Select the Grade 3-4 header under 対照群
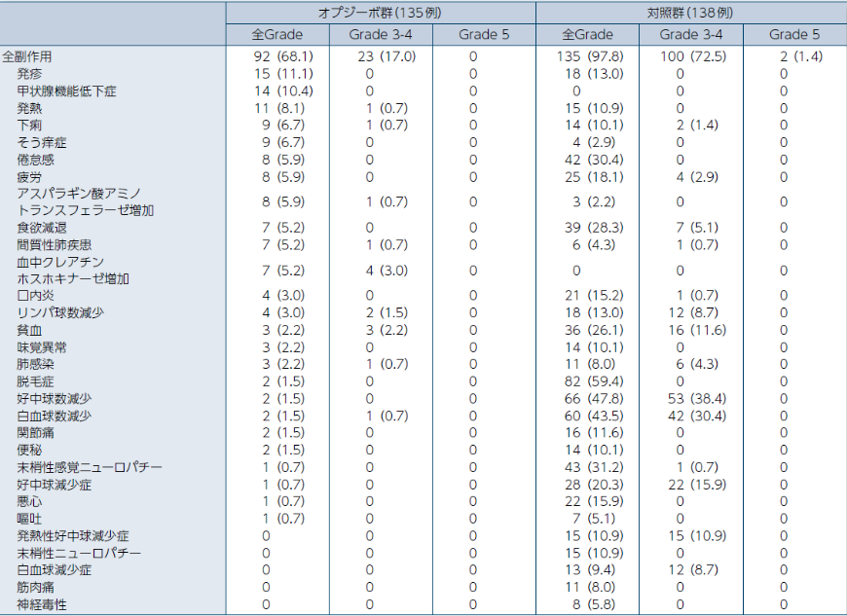 coord(691,35)
